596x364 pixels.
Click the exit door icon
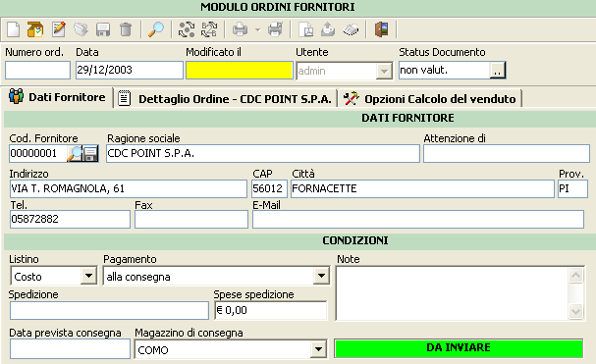(x=381, y=29)
